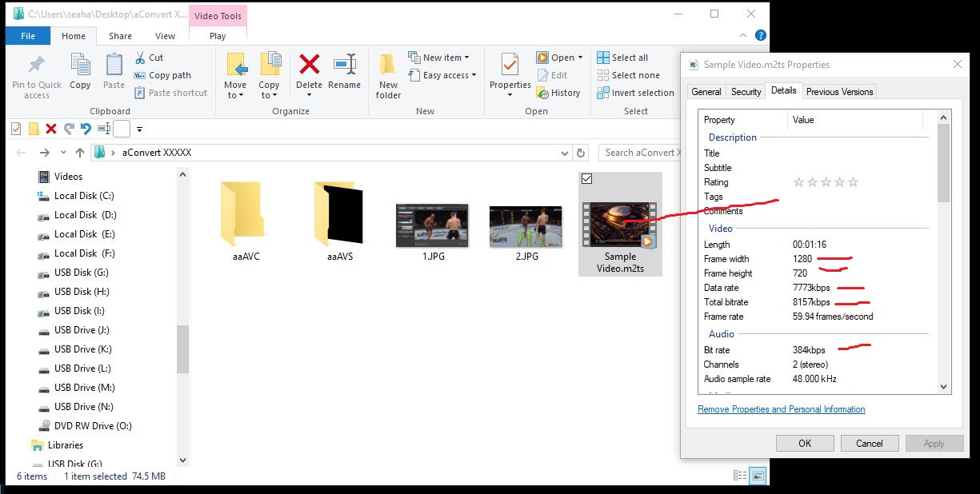
Task: Switch to the Security tab
Action: (x=746, y=92)
